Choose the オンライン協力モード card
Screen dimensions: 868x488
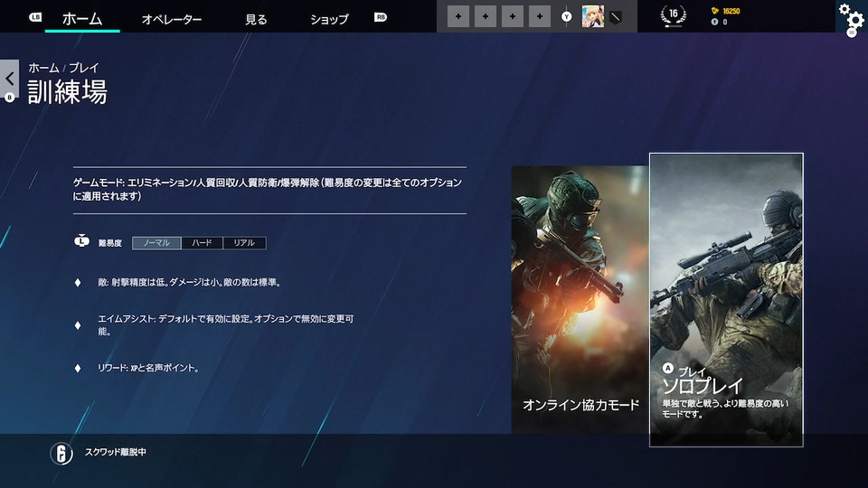coord(580,299)
